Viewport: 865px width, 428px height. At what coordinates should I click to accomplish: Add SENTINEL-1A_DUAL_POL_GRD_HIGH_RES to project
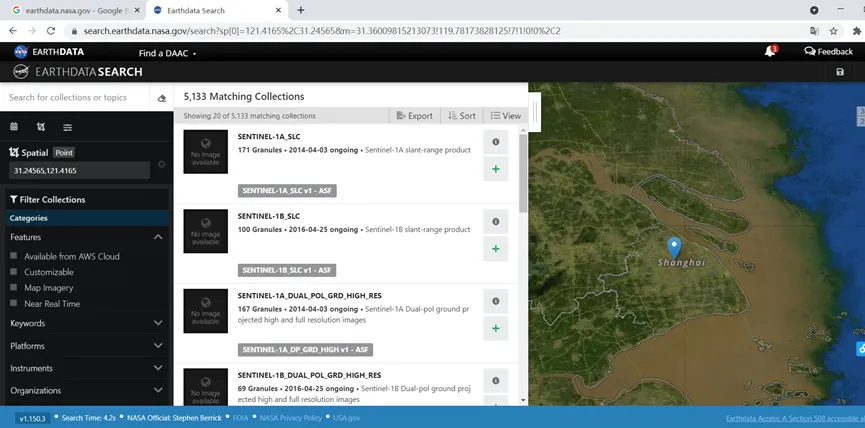click(495, 328)
